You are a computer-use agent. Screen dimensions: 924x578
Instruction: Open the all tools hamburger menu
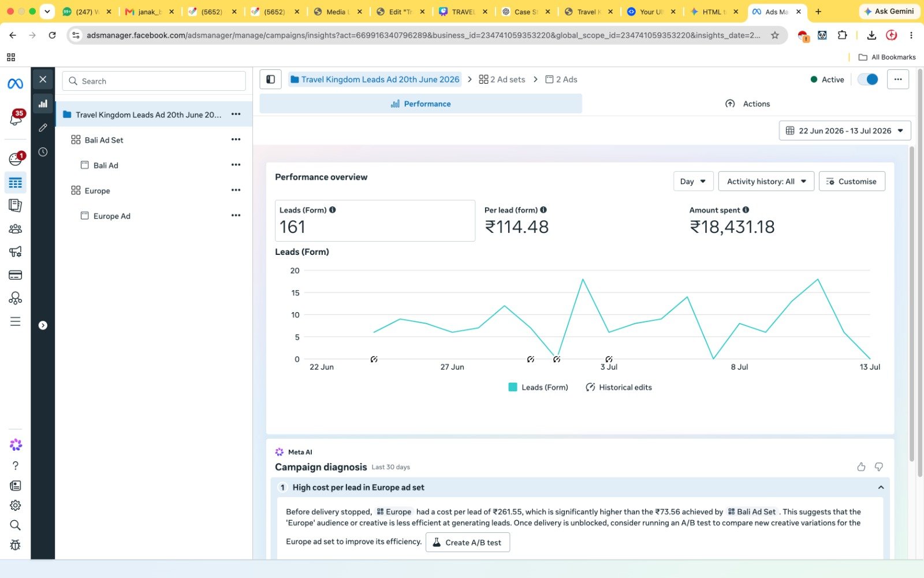[16, 321]
